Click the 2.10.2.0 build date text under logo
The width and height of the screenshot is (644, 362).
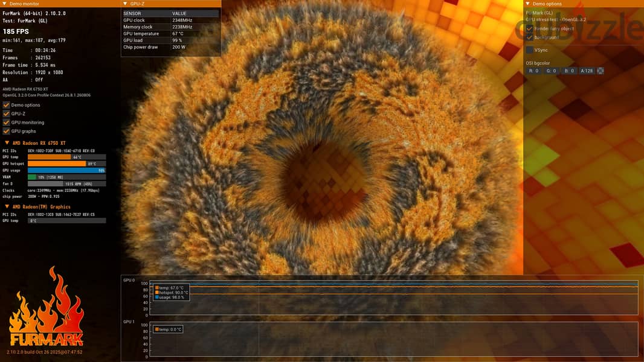pos(44,352)
